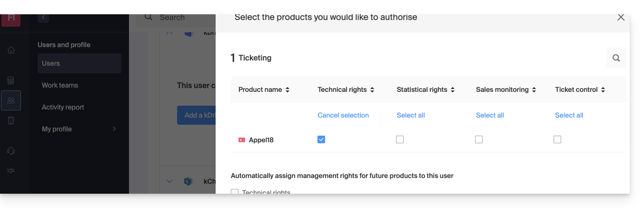The width and height of the screenshot is (644, 208).
Task: Enable Statistical rights for Appel18
Action: point(400,139)
